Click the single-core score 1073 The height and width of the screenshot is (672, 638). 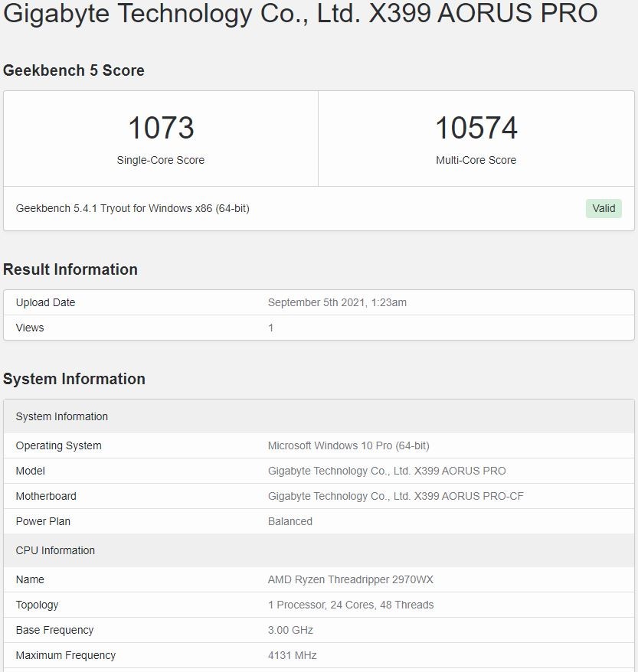coord(161,128)
